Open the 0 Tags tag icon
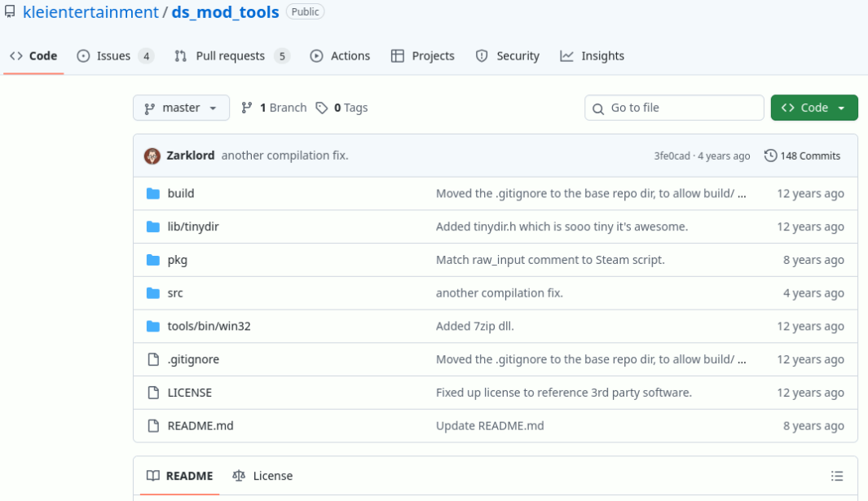The image size is (868, 501). (322, 108)
